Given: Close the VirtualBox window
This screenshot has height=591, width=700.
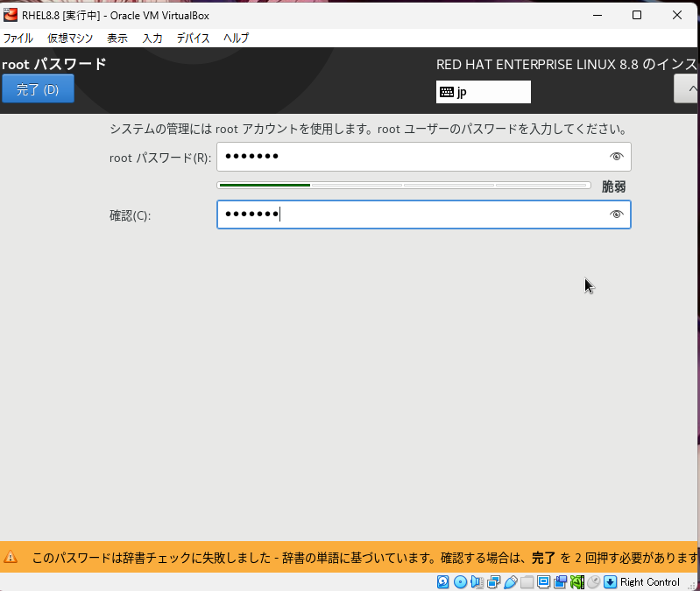Looking at the screenshot, I should [x=677, y=15].
